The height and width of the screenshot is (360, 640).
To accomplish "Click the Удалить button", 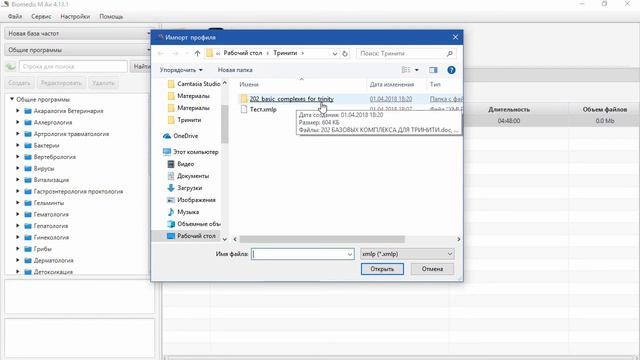I will 103,83.
